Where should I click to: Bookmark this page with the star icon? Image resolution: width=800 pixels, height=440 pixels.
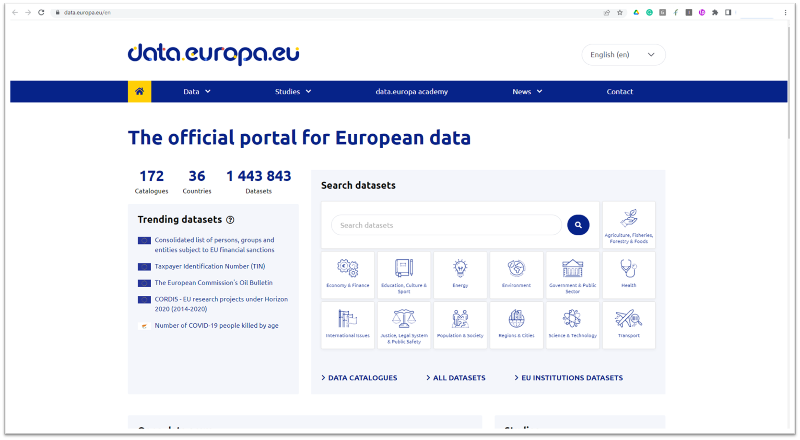(620, 13)
